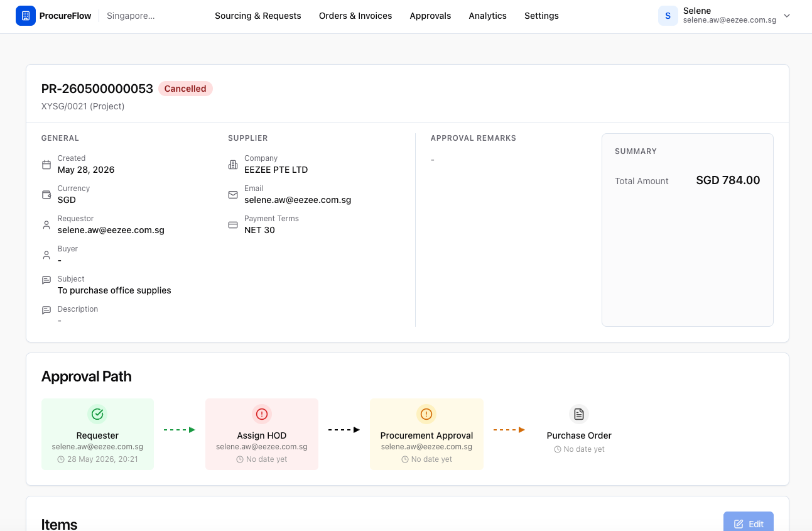Click the header email selene.aw@eezee.com.sg
The width and height of the screenshot is (812, 531).
coord(730,20)
